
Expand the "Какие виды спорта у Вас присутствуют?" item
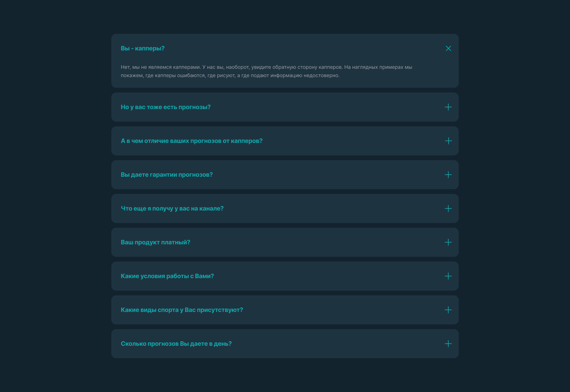tap(182, 310)
